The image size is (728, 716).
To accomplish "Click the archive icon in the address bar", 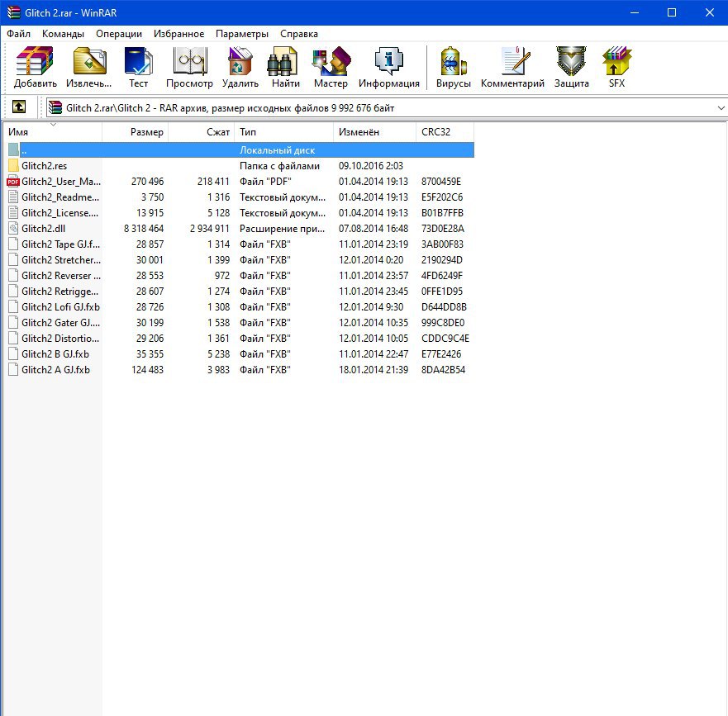I will [55, 107].
